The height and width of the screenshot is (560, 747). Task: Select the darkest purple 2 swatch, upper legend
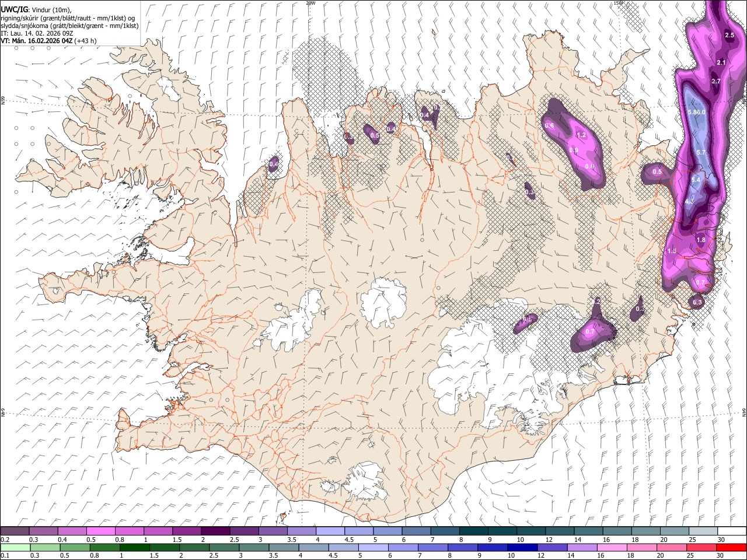[215, 531]
